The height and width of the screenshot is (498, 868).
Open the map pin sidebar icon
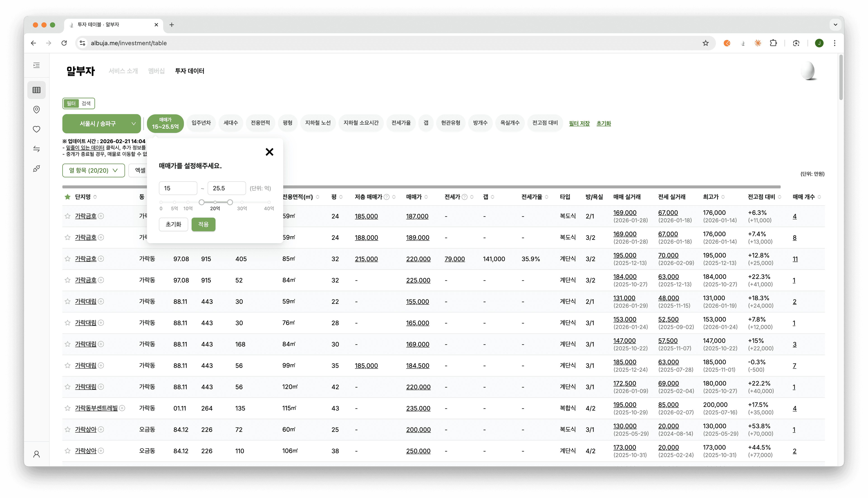click(37, 110)
